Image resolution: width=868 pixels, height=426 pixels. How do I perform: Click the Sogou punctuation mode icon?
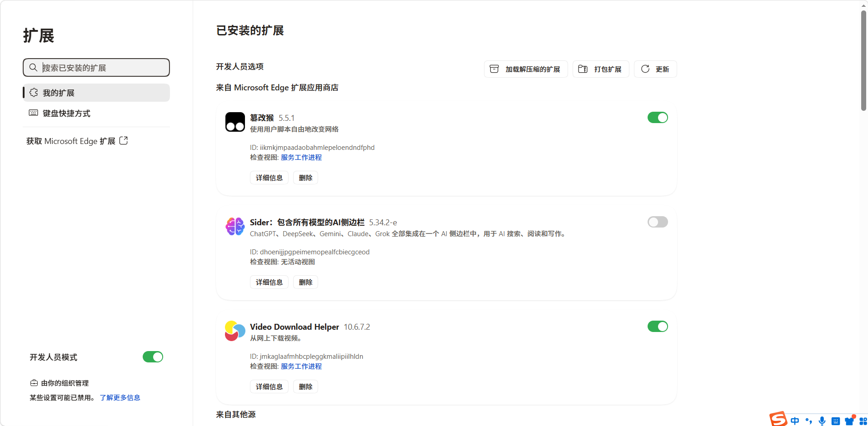pos(808,421)
